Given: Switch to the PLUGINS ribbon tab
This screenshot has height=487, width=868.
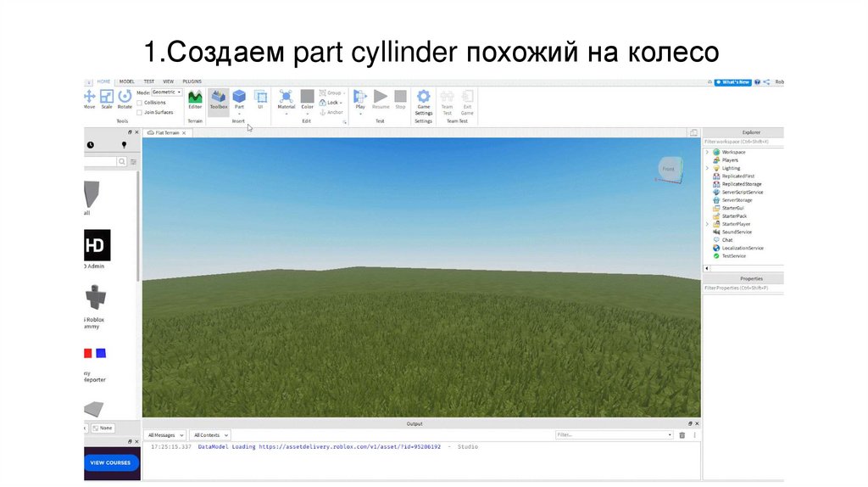Looking at the screenshot, I should (x=192, y=81).
